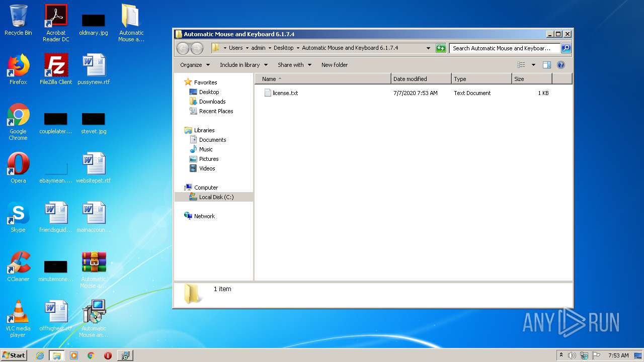
Task: Open taskbar clock showing 7:53 AM
Action: pos(618,355)
